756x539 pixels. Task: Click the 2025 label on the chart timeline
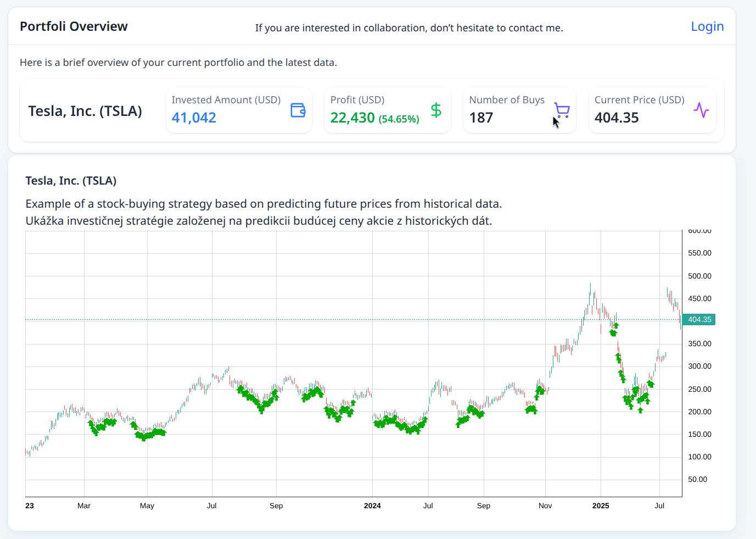[601, 505]
